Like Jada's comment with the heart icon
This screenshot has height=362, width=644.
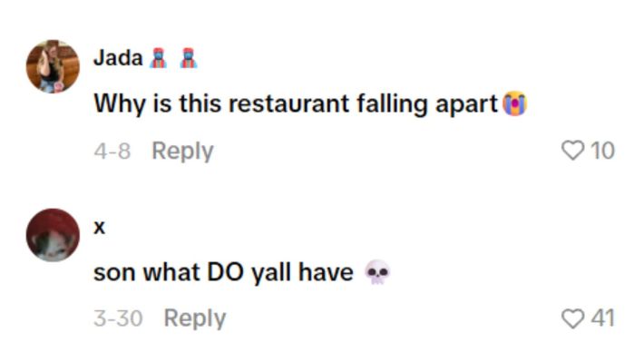572,151
